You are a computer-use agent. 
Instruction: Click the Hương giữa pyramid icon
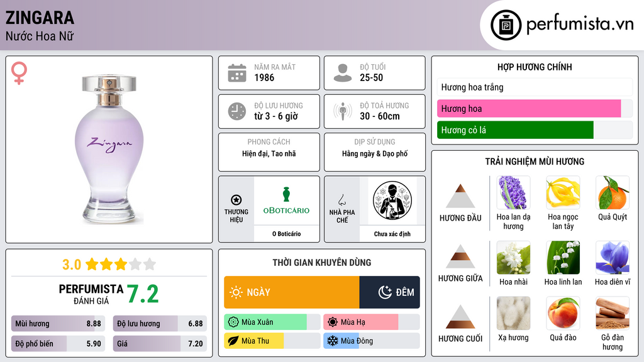click(x=460, y=256)
